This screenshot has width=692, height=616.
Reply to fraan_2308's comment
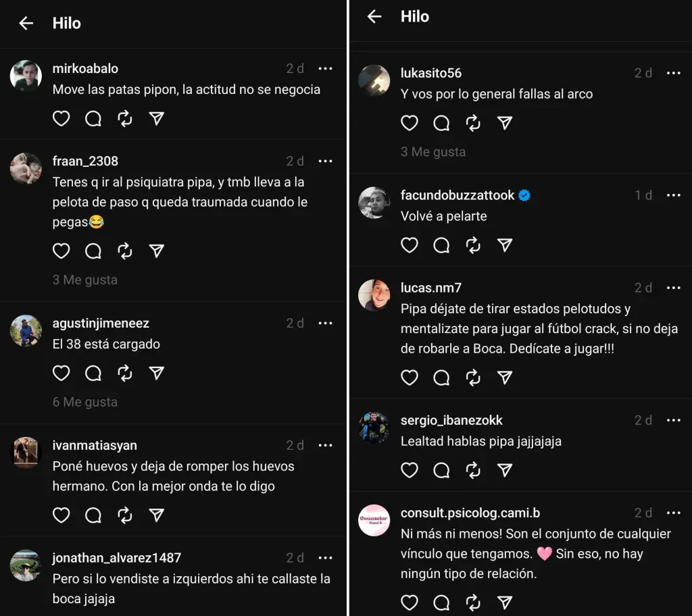tap(93, 251)
